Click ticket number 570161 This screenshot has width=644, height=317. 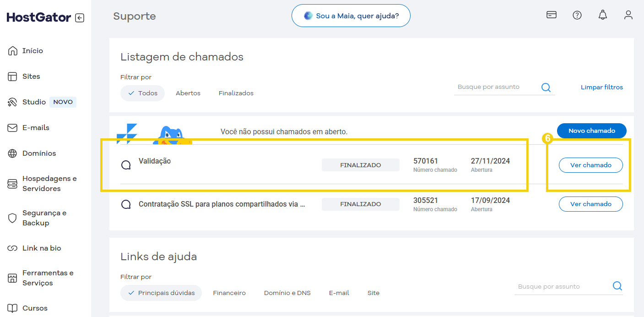coord(426,161)
